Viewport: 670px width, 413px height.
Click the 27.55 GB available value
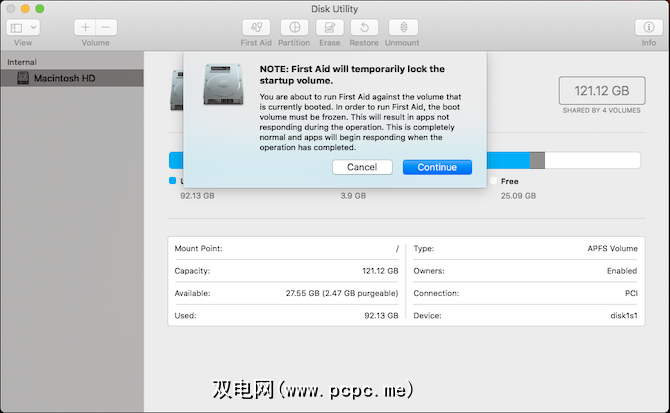pyautogui.click(x=341, y=293)
